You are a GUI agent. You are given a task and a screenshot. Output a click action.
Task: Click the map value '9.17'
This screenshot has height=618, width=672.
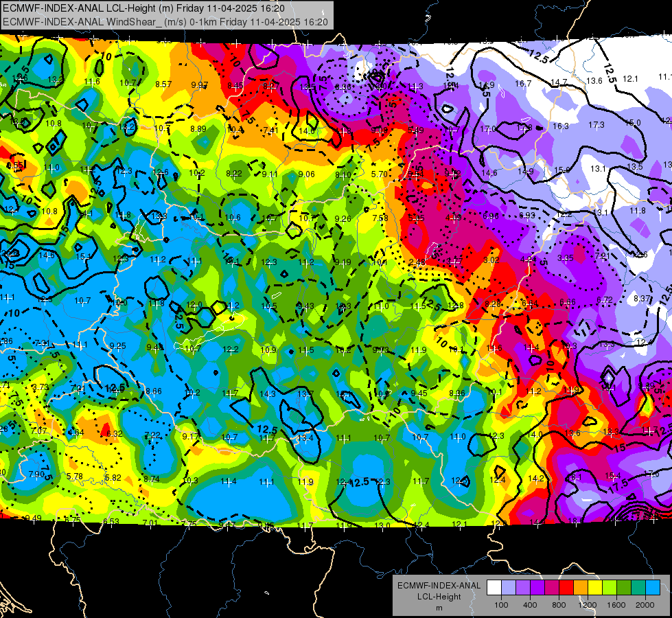click(190, 437)
